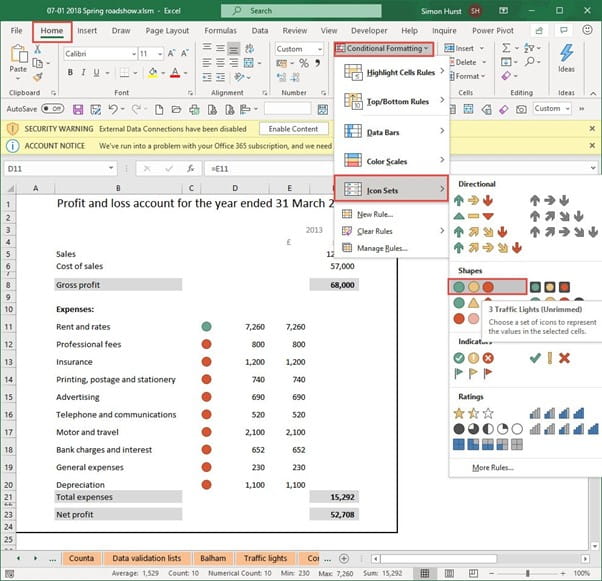Screen dimensions: 602x581
Task: Toggle the AutoSave switch
Action: click(x=52, y=109)
